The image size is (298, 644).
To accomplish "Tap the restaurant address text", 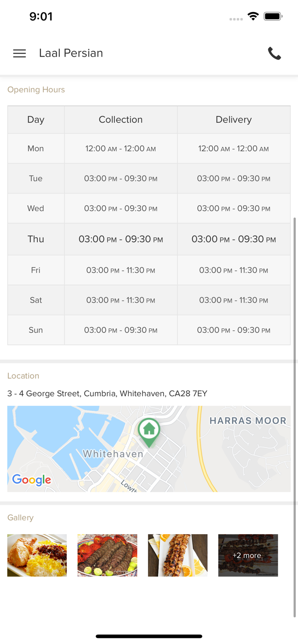I will tap(107, 393).
